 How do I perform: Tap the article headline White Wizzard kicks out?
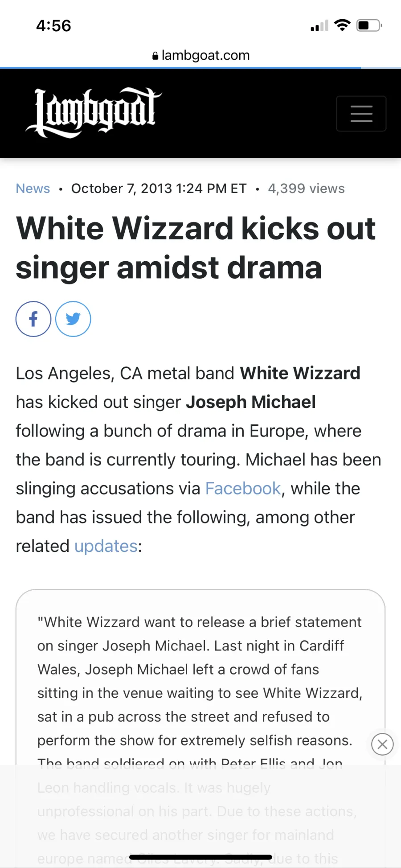pyautogui.click(x=196, y=228)
